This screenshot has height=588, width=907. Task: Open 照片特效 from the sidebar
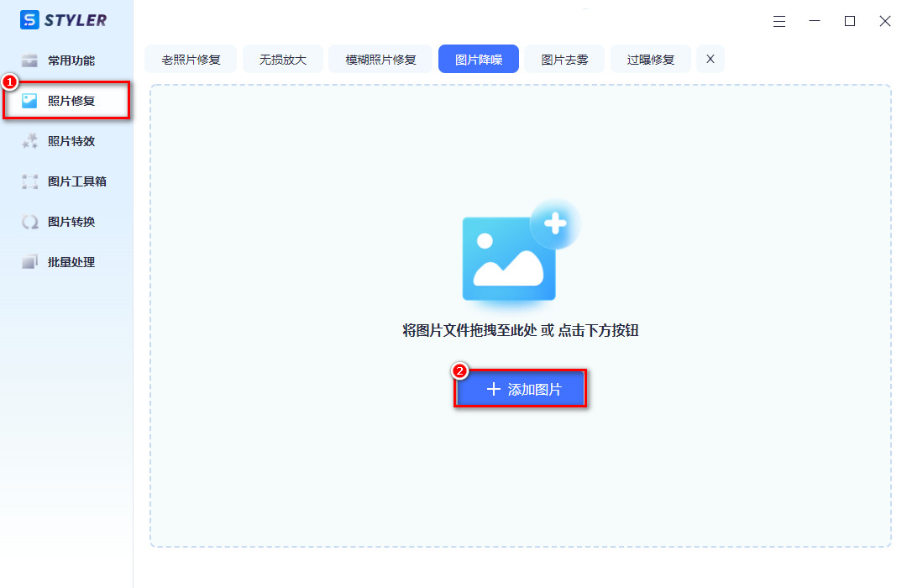32,140
